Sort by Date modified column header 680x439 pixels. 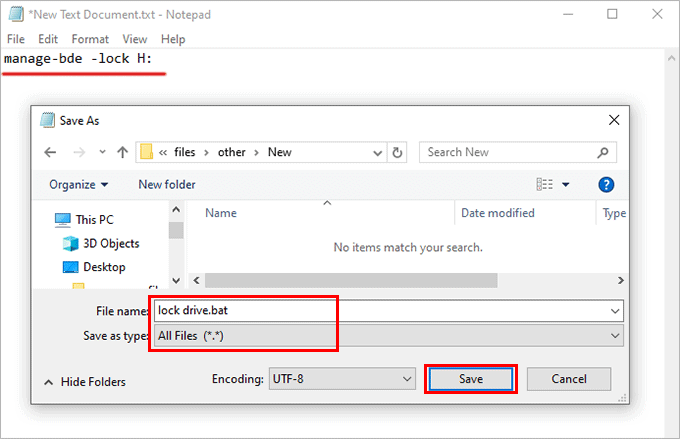point(497,213)
